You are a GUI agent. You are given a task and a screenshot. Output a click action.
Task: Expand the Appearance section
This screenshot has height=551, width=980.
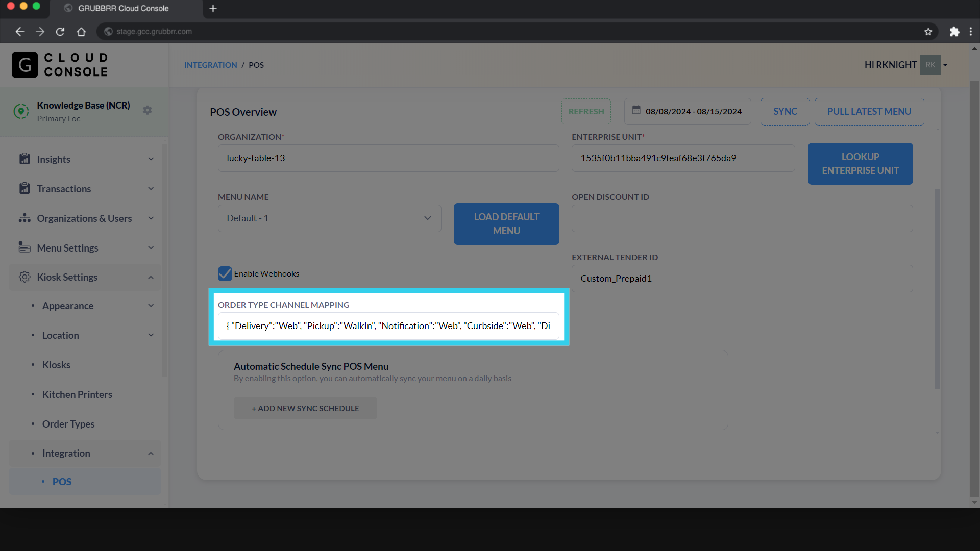tap(151, 305)
